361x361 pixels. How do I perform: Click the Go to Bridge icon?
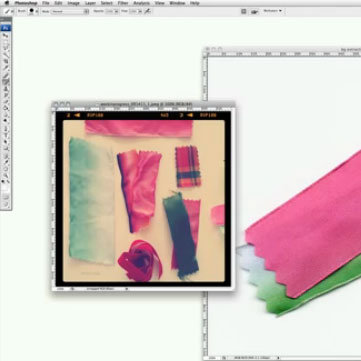point(255,11)
